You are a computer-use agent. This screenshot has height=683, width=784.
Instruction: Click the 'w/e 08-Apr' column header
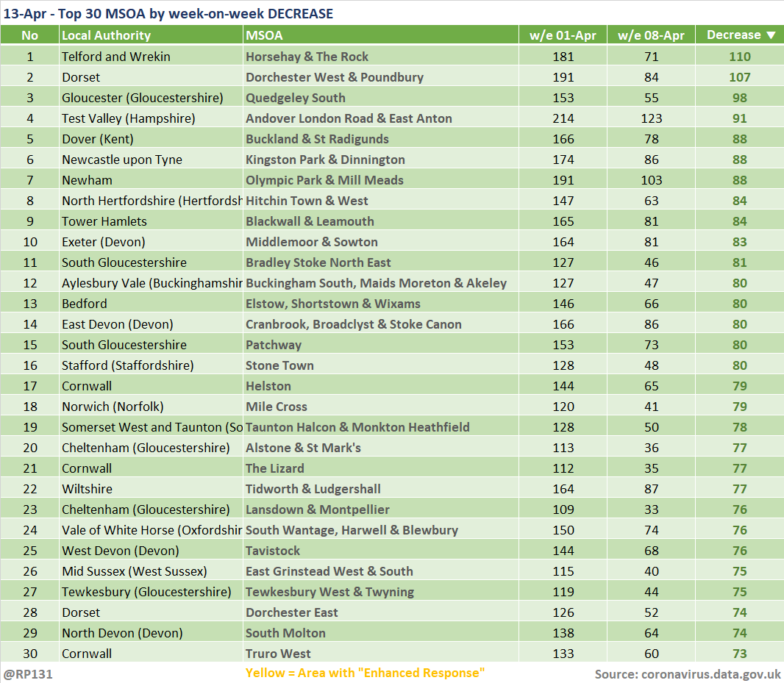651,35
